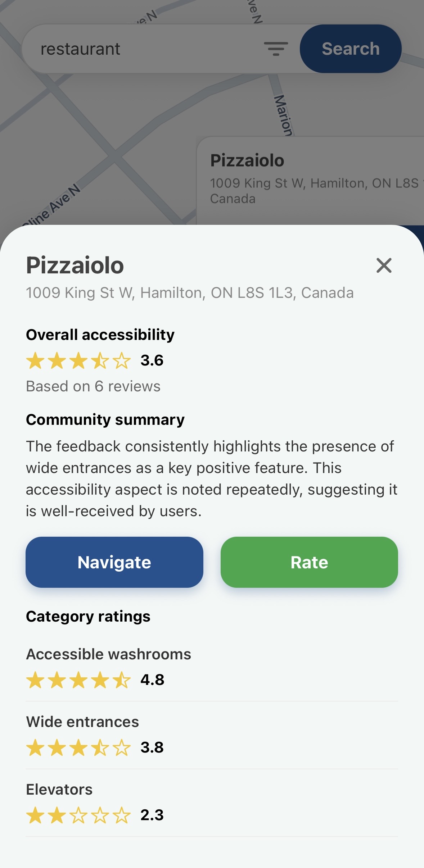
Task: Click the Community summary paragraph
Action: point(211,478)
